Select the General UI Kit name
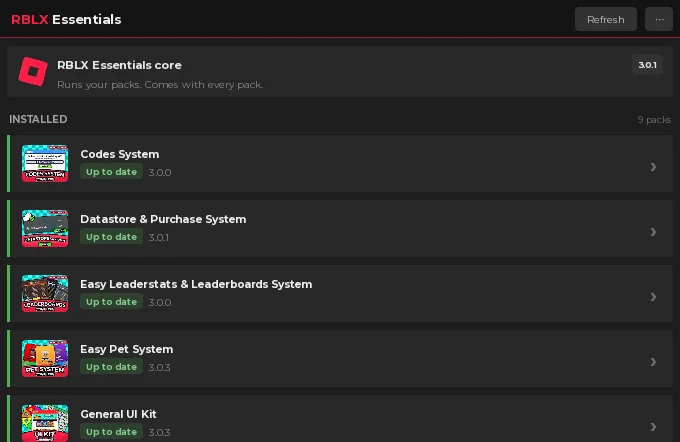Screen dimensions: 680x442 118,414
